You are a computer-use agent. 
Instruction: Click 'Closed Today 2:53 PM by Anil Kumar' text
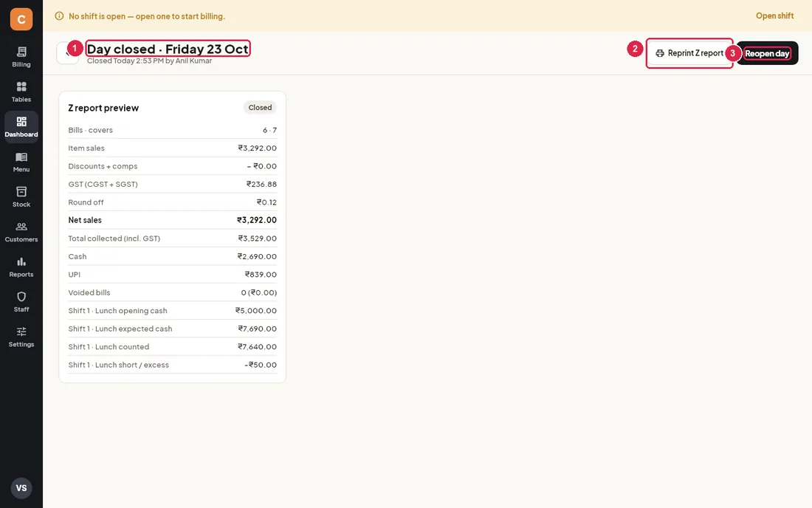click(149, 61)
